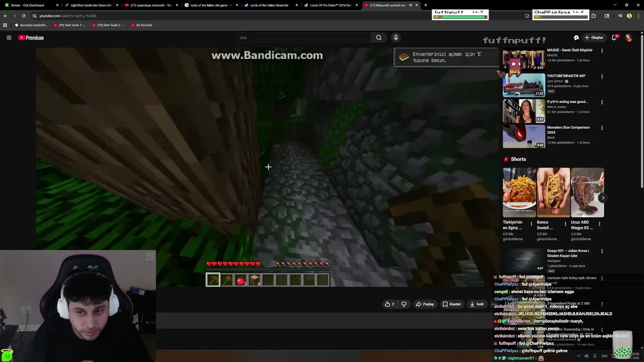The height and width of the screenshot is (362, 644).
Task: Mute the Minecraft survival tab audio icon
Action: (410, 5)
